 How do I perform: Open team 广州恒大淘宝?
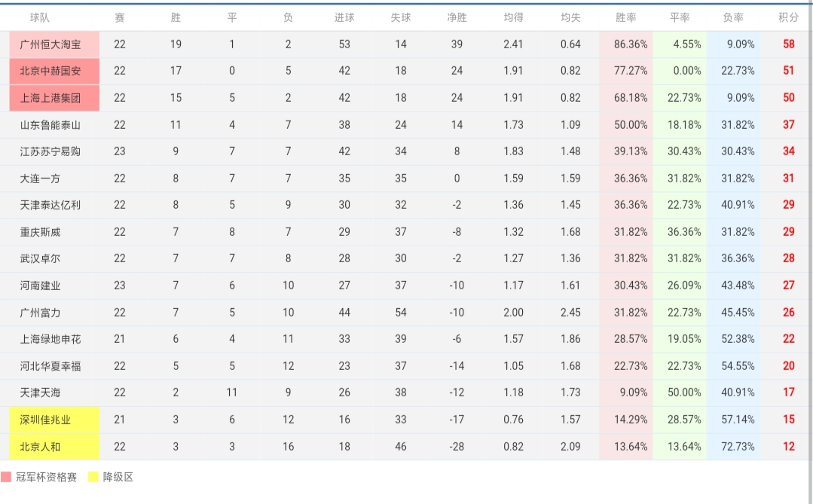point(50,44)
